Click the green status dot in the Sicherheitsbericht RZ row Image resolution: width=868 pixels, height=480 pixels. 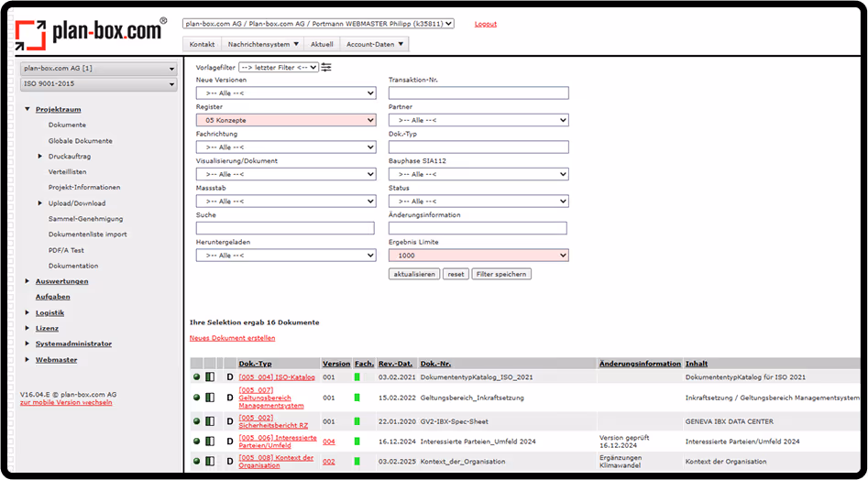196,421
